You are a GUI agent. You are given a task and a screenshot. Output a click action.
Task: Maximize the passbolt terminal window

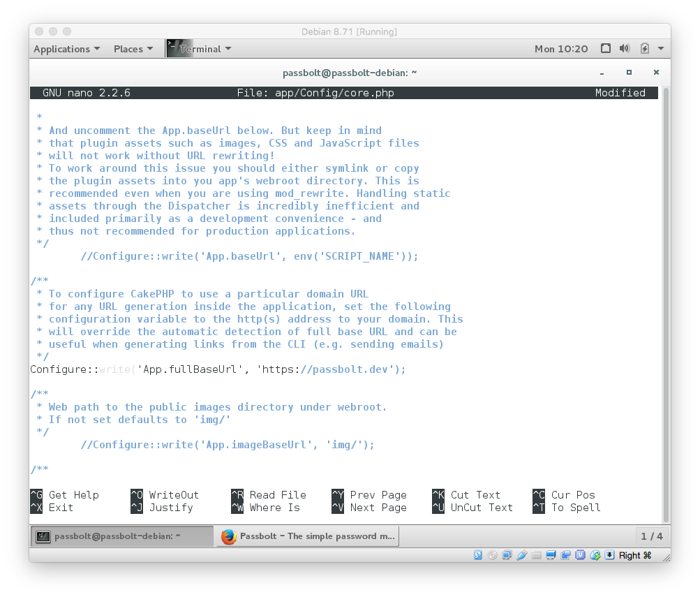(629, 73)
